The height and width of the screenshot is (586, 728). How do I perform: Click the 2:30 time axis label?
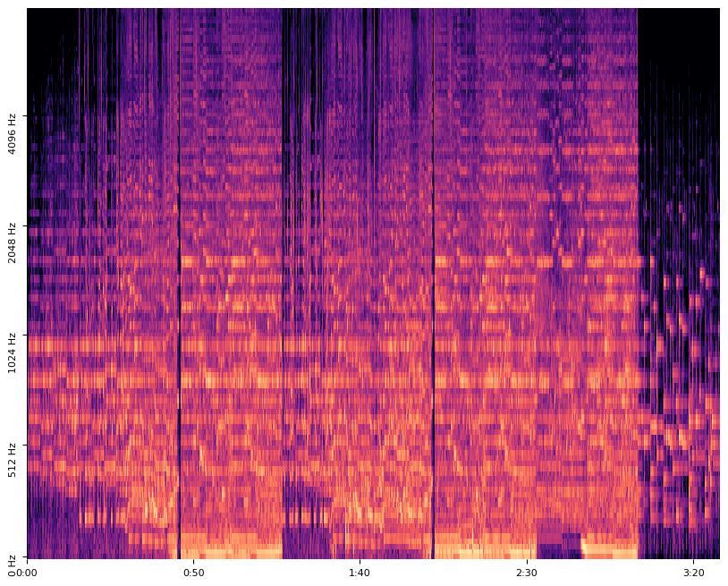(x=527, y=573)
